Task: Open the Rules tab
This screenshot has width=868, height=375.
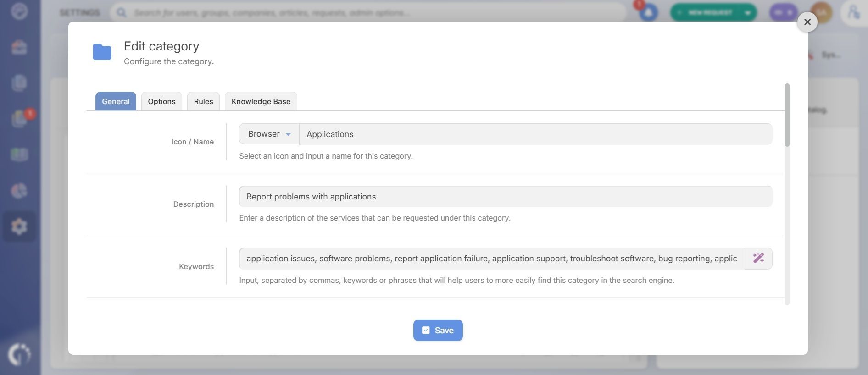Action: point(203,101)
